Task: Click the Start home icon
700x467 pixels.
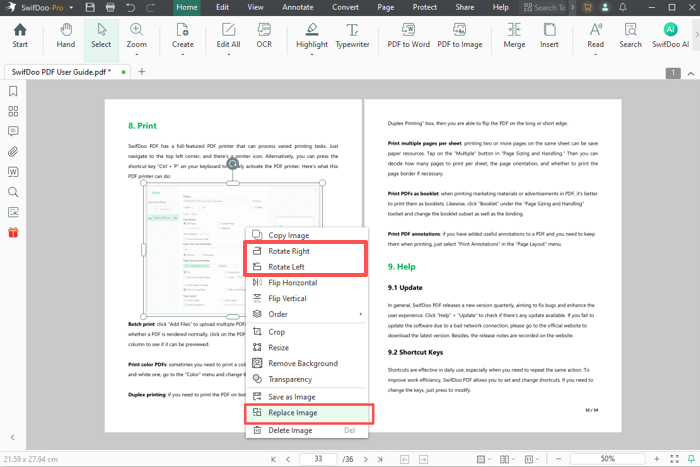Action: 20,36
